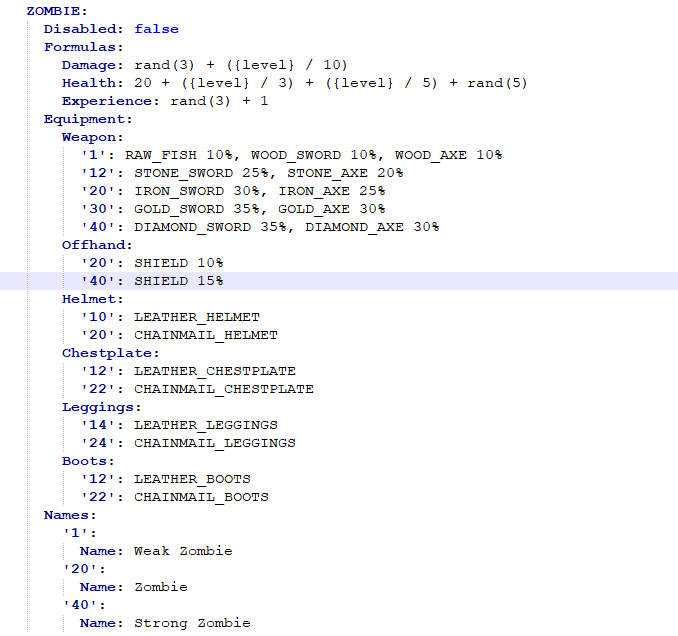
Task: Click GOLD_SWORD 35% entry
Action: coord(197,209)
